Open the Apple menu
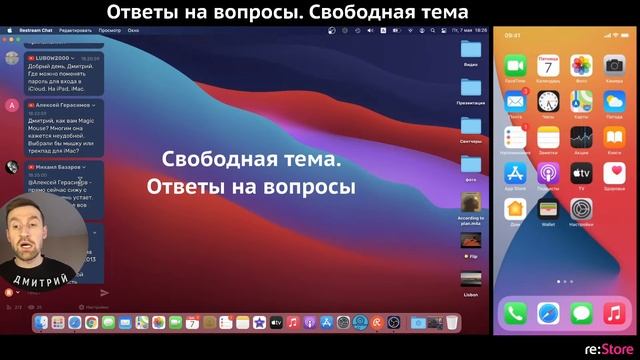This screenshot has width=640, height=360. (x=9, y=30)
